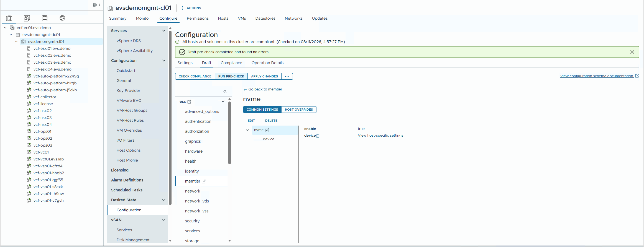The image size is (644, 247).
Task: Open the Datastores tab
Action: tap(265, 18)
